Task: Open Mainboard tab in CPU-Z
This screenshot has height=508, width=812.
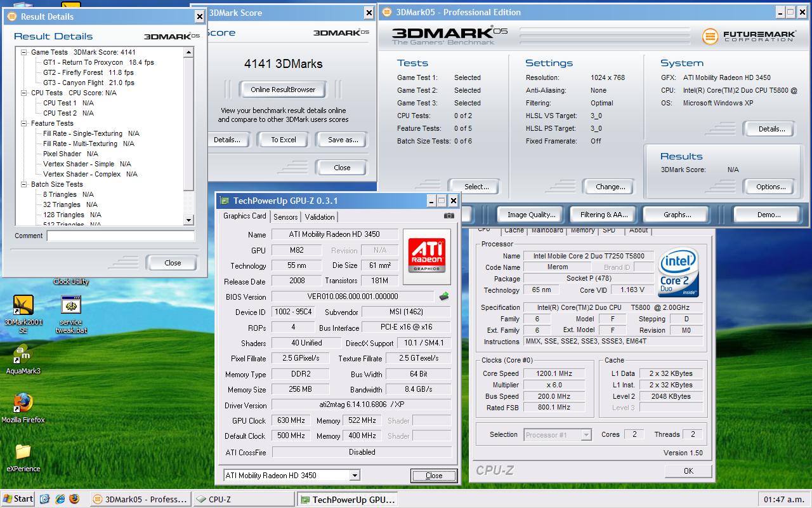Action: click(x=547, y=231)
